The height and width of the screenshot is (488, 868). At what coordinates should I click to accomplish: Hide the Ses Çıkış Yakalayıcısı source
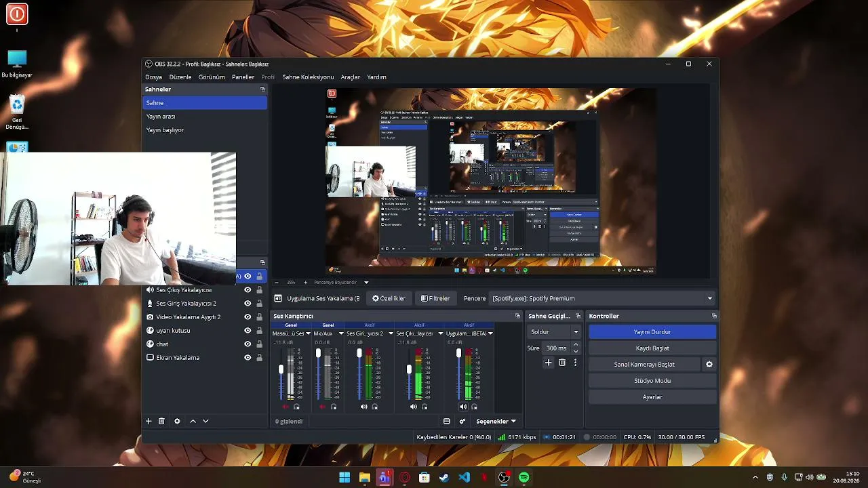248,289
